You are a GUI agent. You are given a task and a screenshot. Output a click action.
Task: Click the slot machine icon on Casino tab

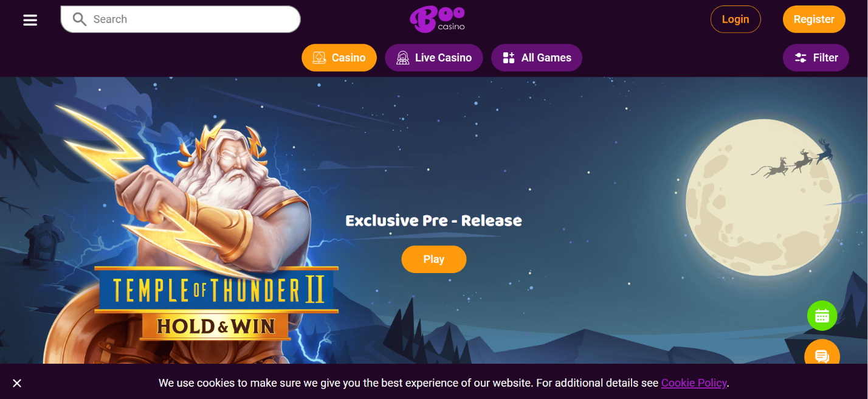319,58
